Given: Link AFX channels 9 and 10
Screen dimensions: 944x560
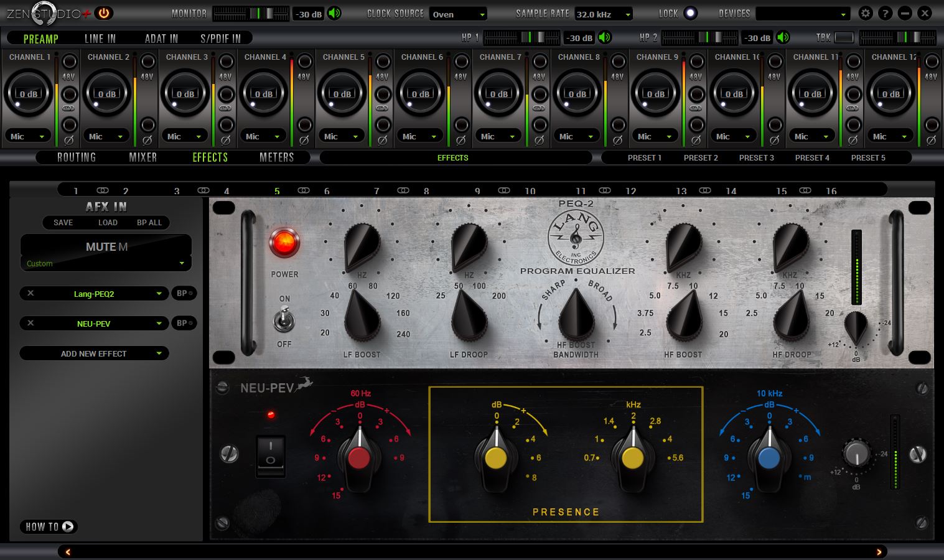Looking at the screenshot, I should [x=504, y=190].
